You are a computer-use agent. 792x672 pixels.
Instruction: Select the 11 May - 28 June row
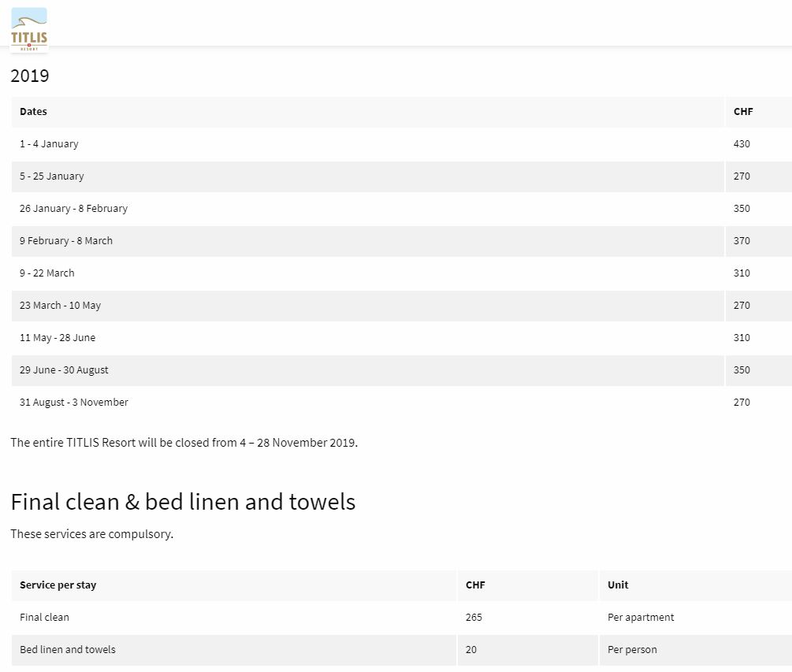pyautogui.click(x=58, y=338)
